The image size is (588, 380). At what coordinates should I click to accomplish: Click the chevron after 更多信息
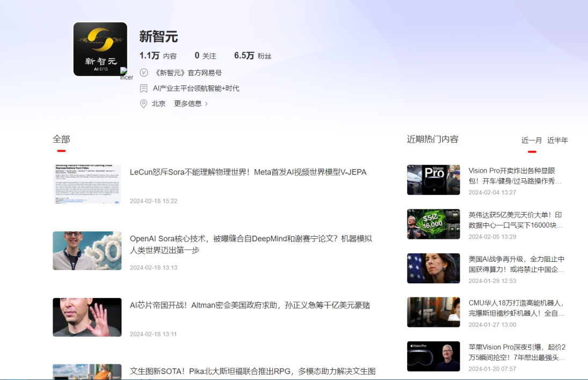[x=207, y=104]
